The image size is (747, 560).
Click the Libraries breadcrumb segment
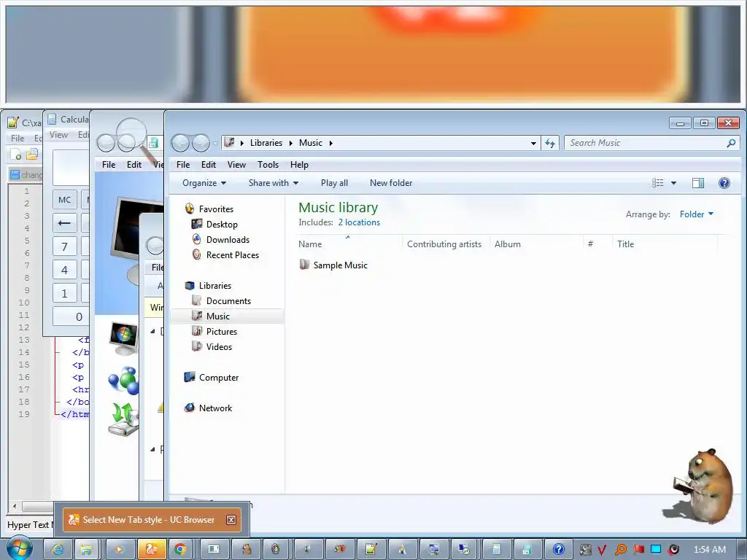point(266,143)
